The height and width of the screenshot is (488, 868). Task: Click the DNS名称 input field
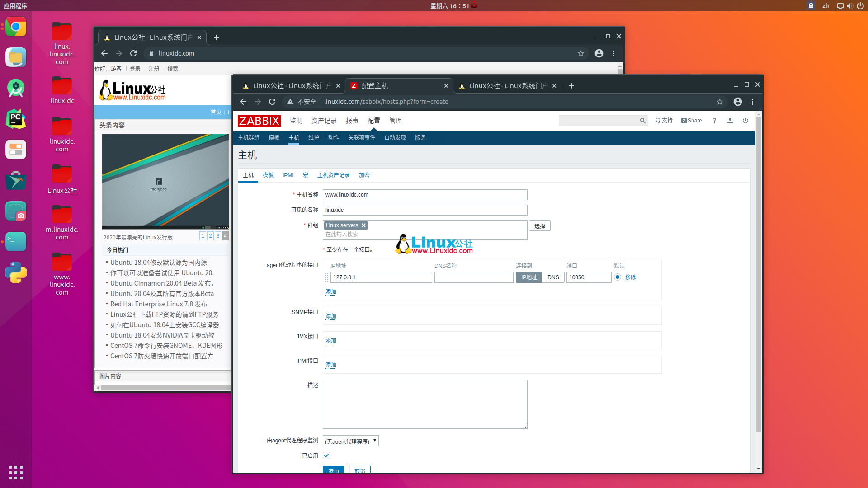[474, 277]
